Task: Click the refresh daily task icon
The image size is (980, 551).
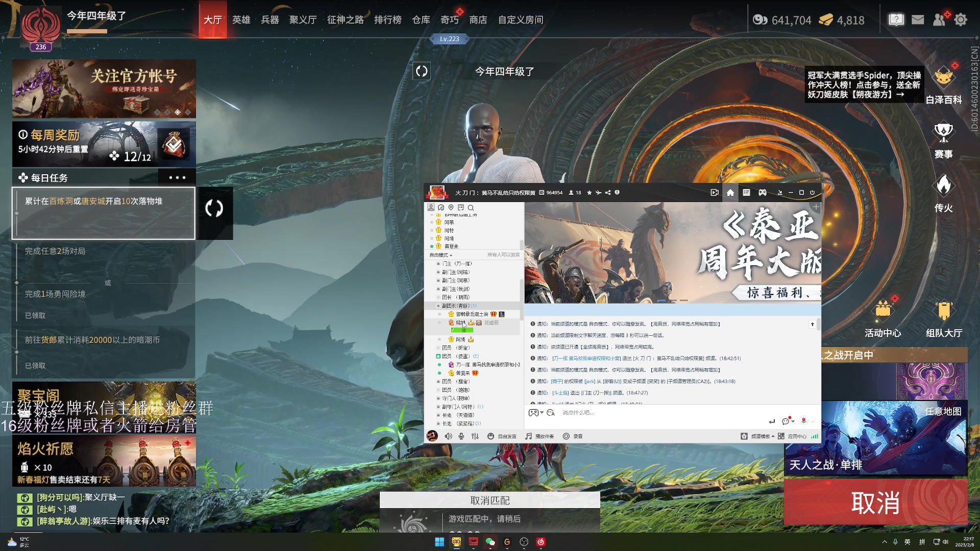Action: click(214, 209)
